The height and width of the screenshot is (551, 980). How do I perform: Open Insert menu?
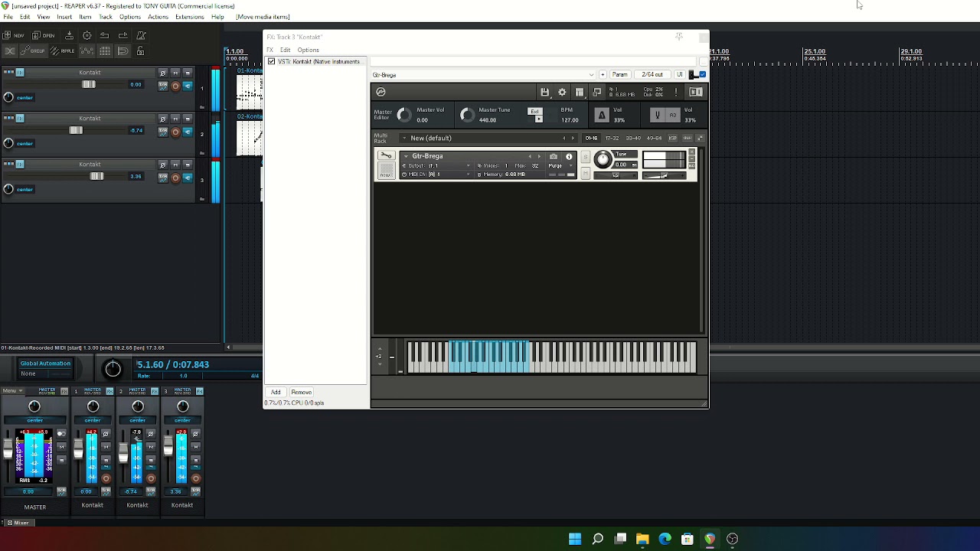(x=64, y=17)
